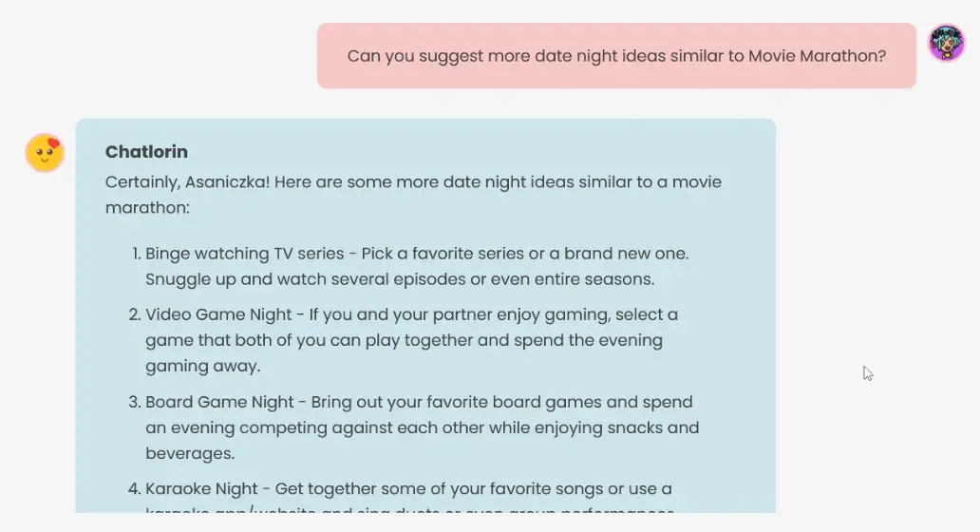The height and width of the screenshot is (532, 980).
Task: Click the Chatlorin smiley bot avatar
Action: click(x=45, y=153)
